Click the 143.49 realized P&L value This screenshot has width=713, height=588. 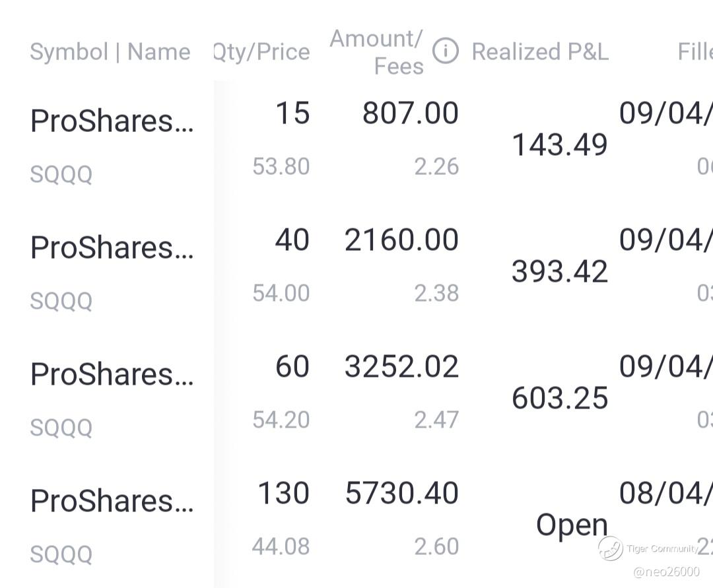[x=560, y=145]
